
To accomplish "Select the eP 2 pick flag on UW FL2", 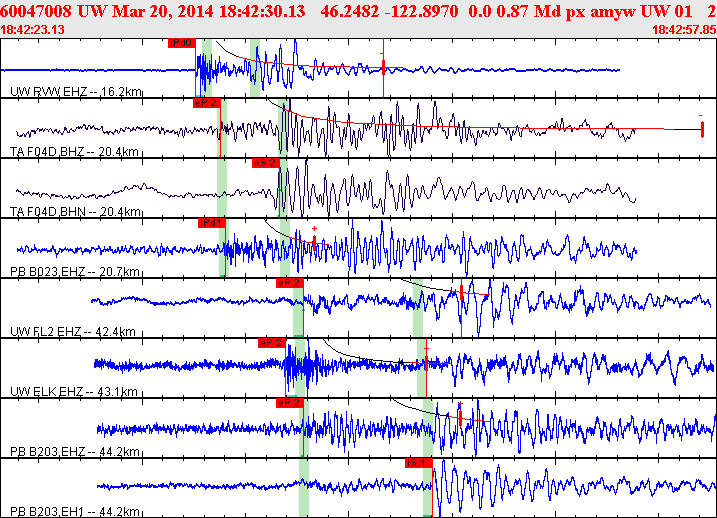I will [290, 283].
